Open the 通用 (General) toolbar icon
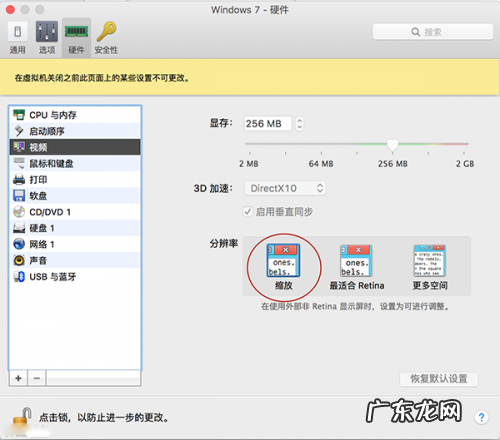Image resolution: width=500 pixels, height=440 pixels. point(17,37)
